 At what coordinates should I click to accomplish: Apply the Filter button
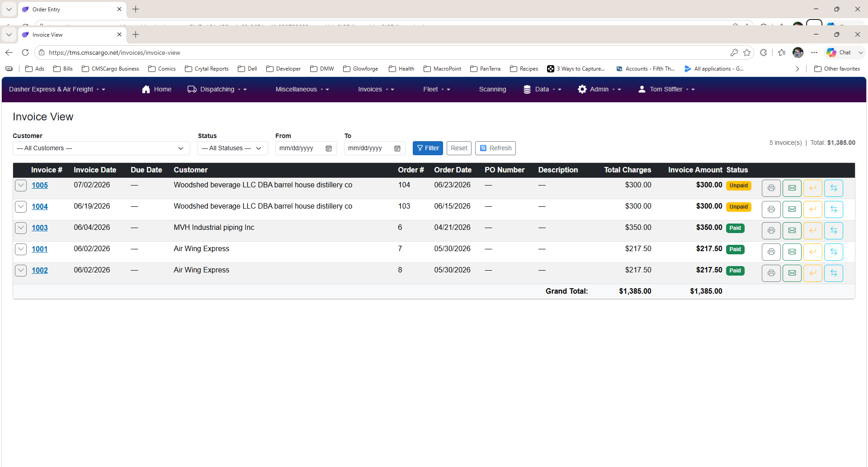click(x=428, y=148)
